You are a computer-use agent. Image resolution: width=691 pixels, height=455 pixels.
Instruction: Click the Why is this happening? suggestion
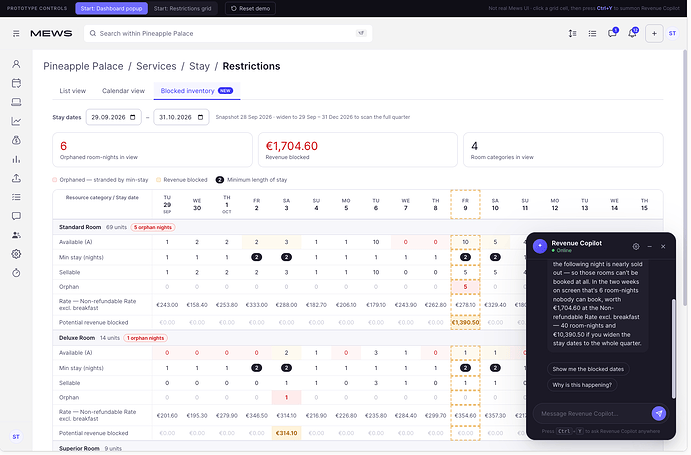pyautogui.click(x=582, y=385)
